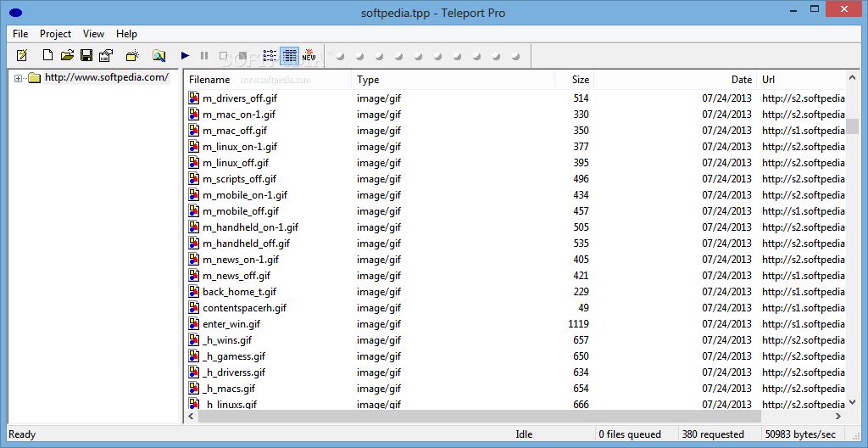Click the vertical scrollbar down arrow
Viewport: 868px width, 448px height.
point(853,403)
